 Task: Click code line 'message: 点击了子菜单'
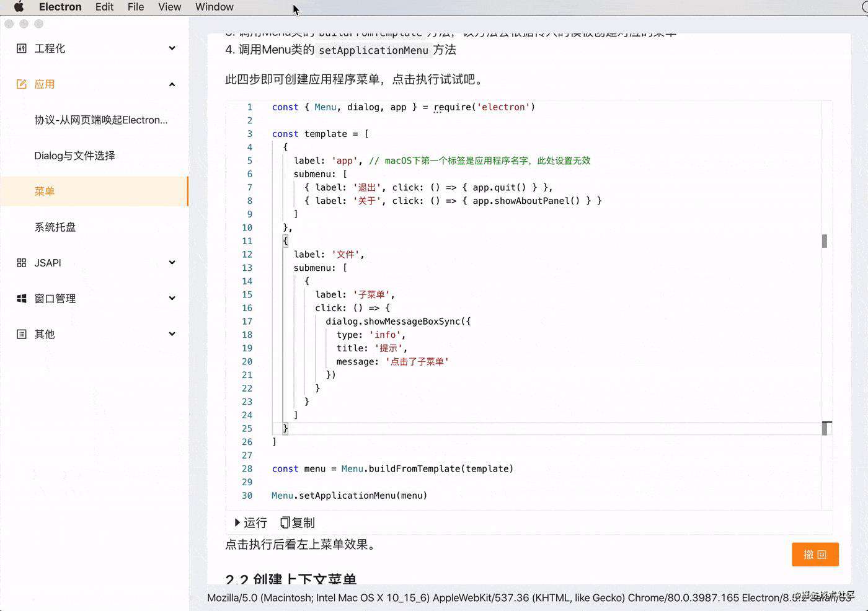click(392, 362)
